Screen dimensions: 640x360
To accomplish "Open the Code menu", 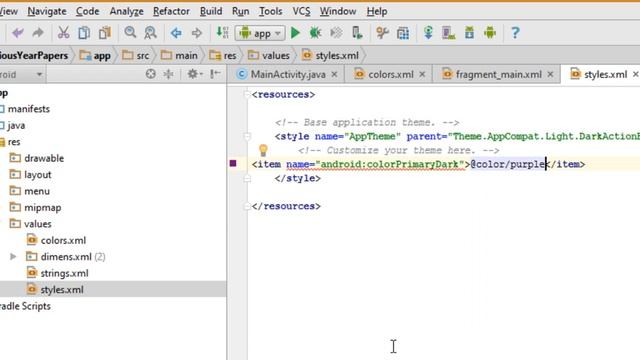I will [x=88, y=11].
